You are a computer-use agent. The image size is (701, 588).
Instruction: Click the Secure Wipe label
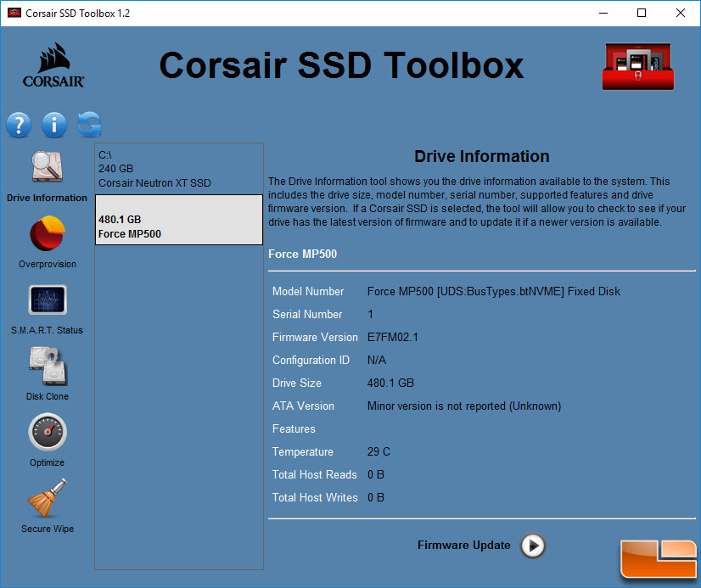tap(48, 529)
